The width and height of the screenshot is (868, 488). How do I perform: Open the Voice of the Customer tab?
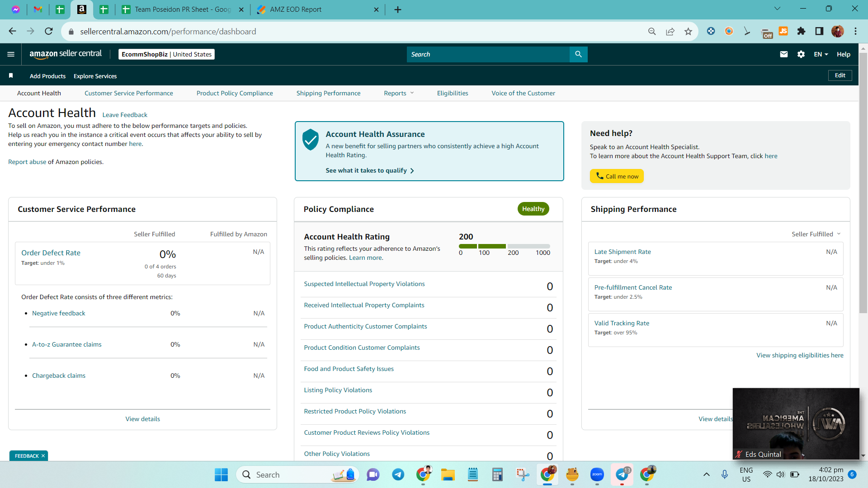coord(524,93)
